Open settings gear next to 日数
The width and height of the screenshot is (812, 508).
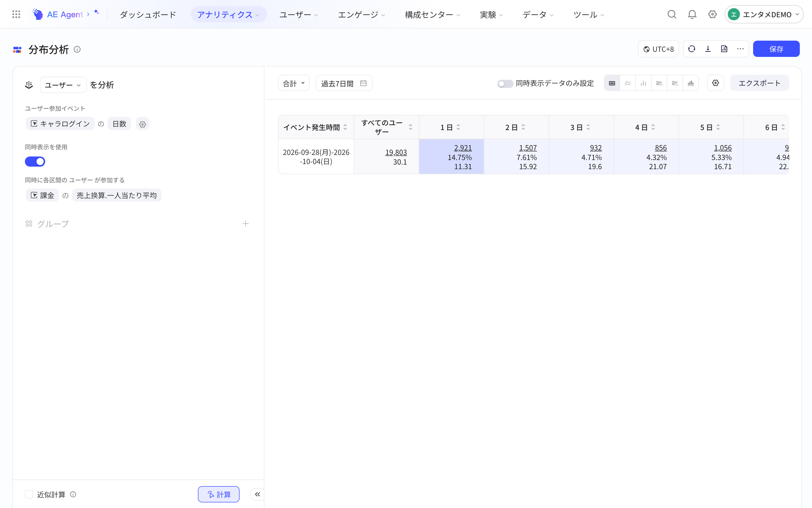click(143, 124)
